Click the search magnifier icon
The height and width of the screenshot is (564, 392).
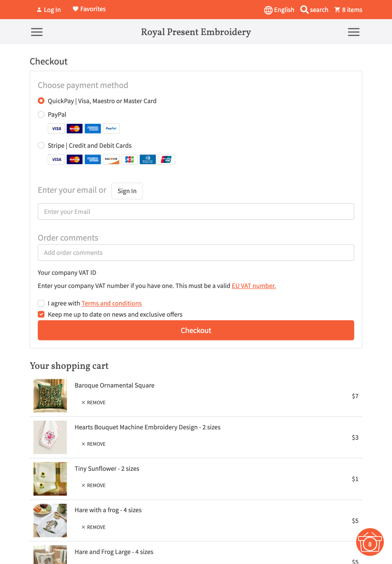click(304, 10)
